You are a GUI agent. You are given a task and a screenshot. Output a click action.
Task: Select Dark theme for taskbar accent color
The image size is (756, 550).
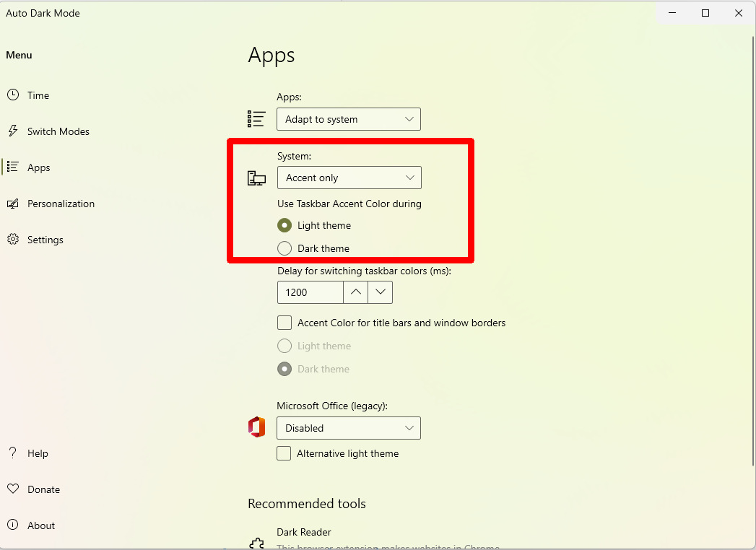tap(284, 248)
